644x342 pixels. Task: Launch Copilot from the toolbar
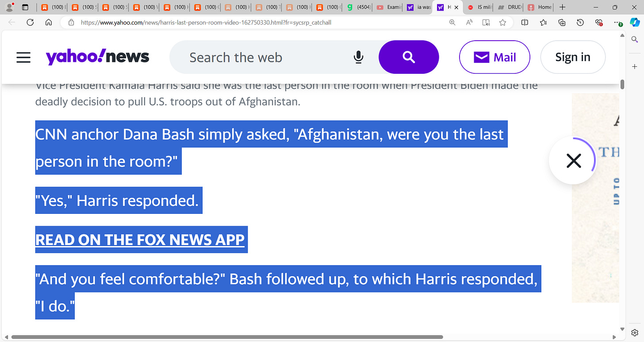click(x=635, y=23)
